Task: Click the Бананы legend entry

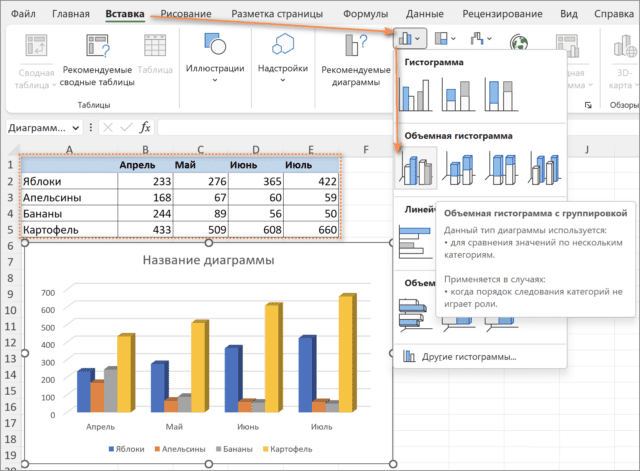Action: point(234,449)
